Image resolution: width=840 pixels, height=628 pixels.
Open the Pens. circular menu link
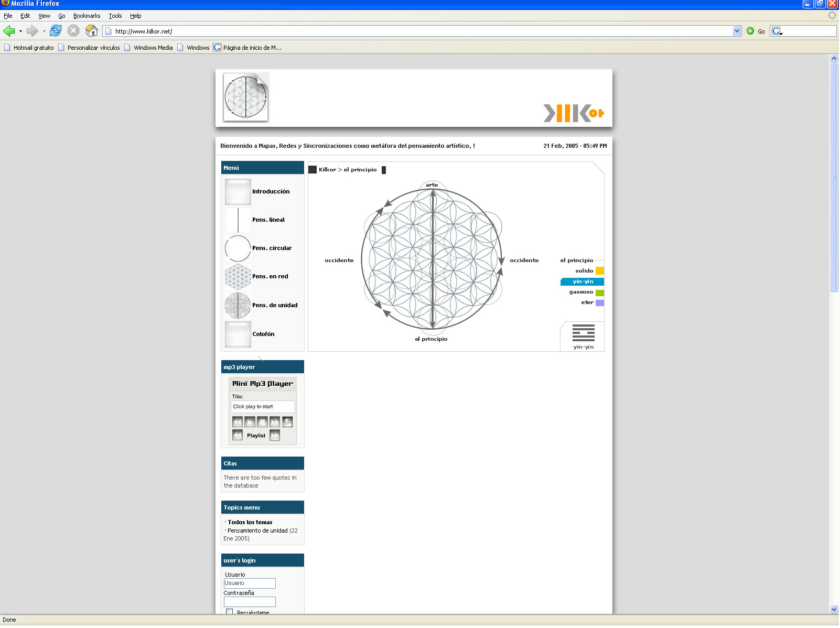(272, 248)
